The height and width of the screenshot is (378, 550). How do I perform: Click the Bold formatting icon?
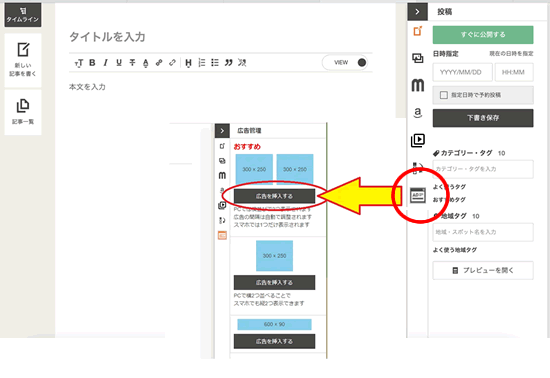(x=92, y=62)
